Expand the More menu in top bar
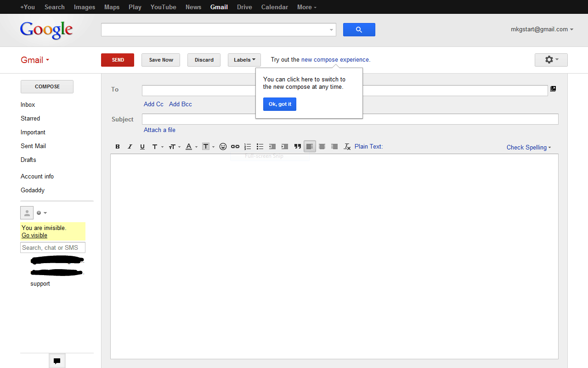The height and width of the screenshot is (368, 588). click(307, 7)
